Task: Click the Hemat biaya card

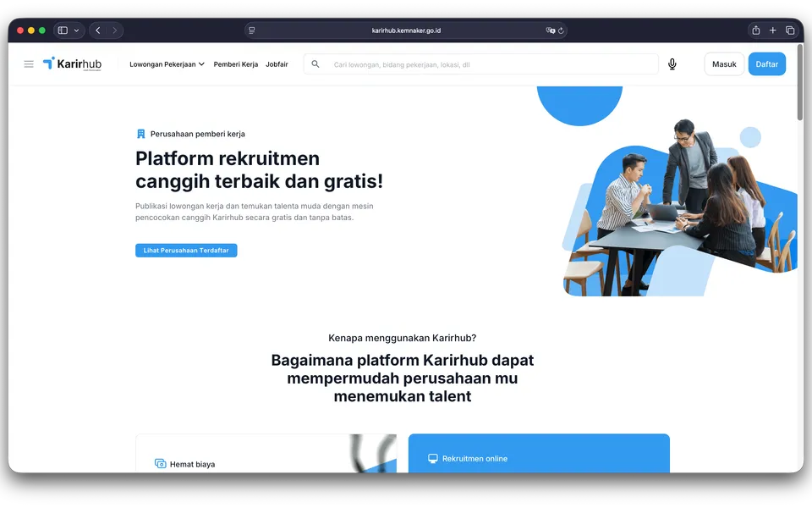Action: [x=266, y=453]
